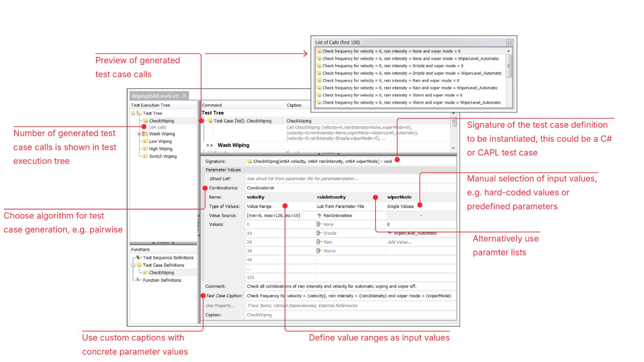Click the Caption column header

[x=294, y=105]
